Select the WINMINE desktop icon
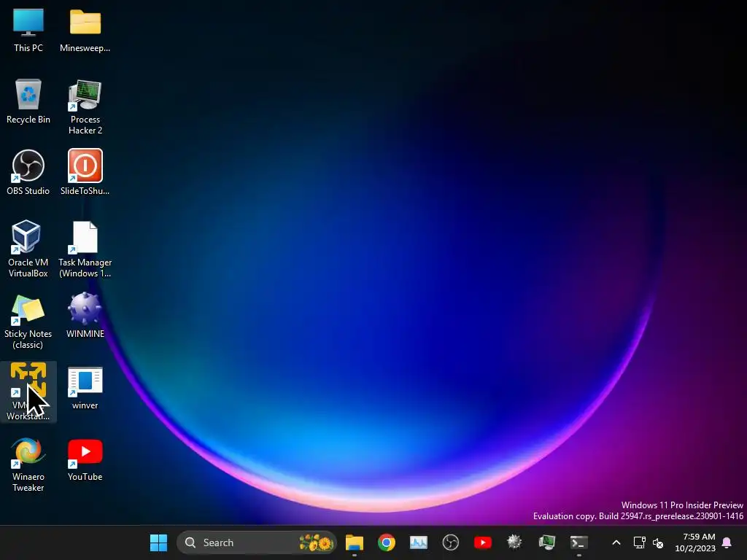Viewport: 747px width, 560px height. click(85, 315)
